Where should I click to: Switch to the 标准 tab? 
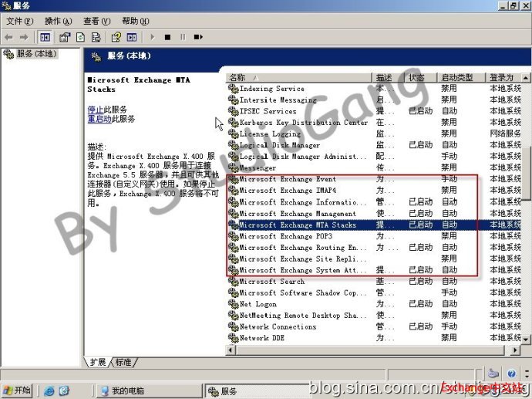tap(123, 362)
